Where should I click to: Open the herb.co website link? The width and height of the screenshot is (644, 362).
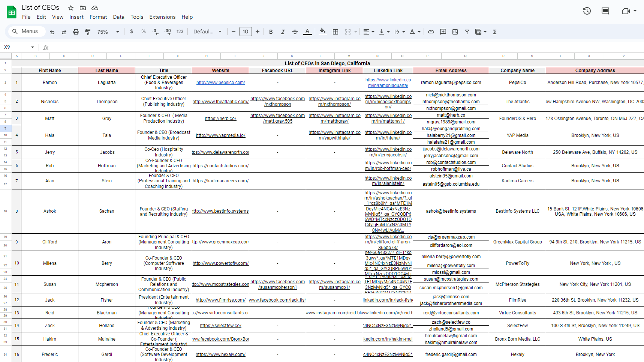click(x=221, y=119)
